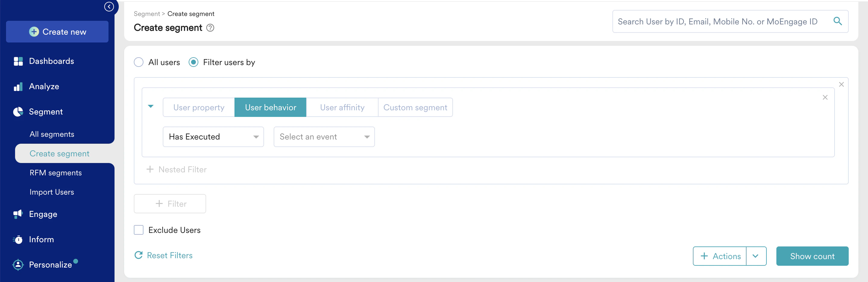The width and height of the screenshot is (868, 282).
Task: Click the Segment pie-chart icon
Action: pos(18,111)
